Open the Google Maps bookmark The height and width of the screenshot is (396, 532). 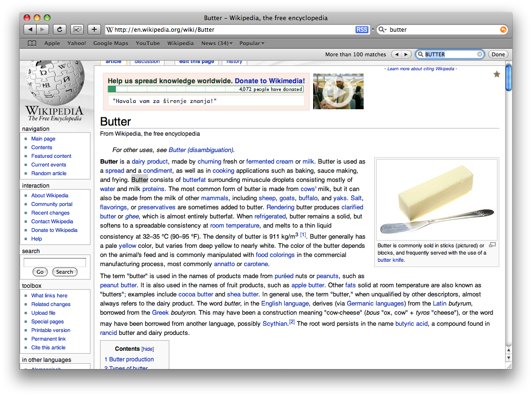pyautogui.click(x=111, y=43)
